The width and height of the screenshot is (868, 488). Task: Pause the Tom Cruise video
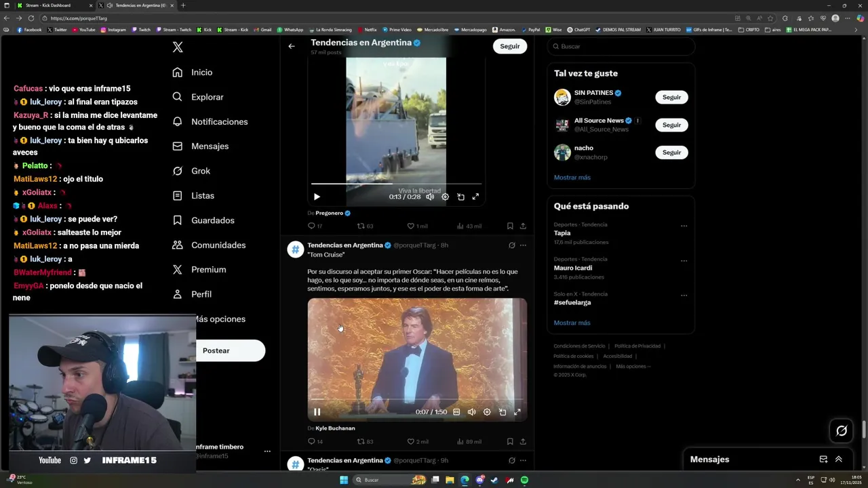(317, 411)
